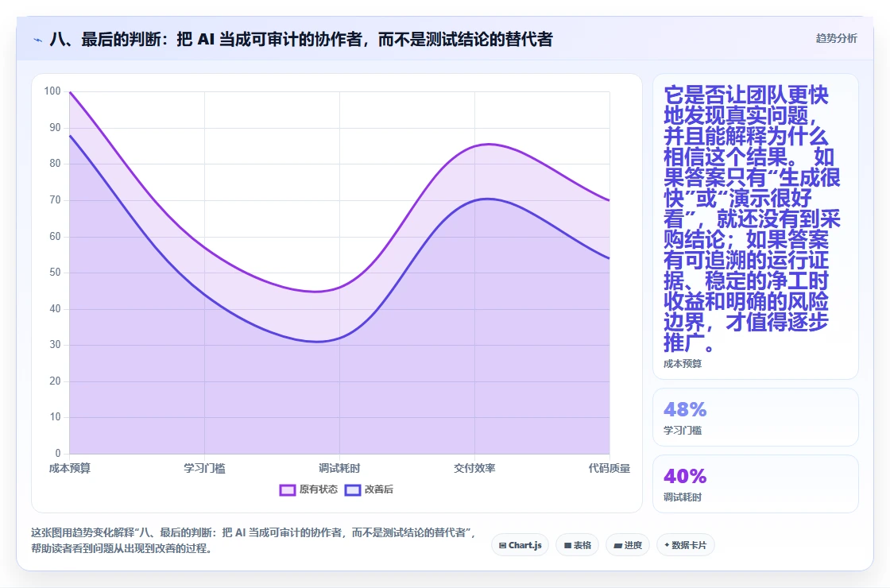890x588 pixels.
Task: Click the 100 y-axis tick label
Action: coord(52,91)
